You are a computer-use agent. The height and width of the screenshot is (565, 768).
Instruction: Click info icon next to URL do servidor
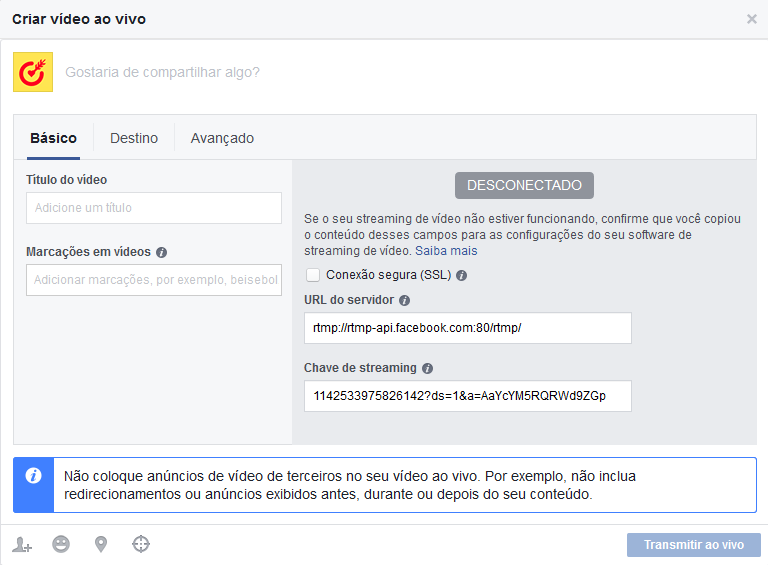pos(404,300)
